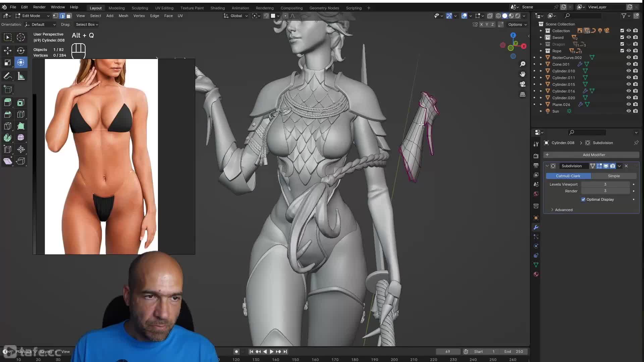644x362 pixels.
Task: Open the Select Box drag dropdown
Action: tap(87, 24)
